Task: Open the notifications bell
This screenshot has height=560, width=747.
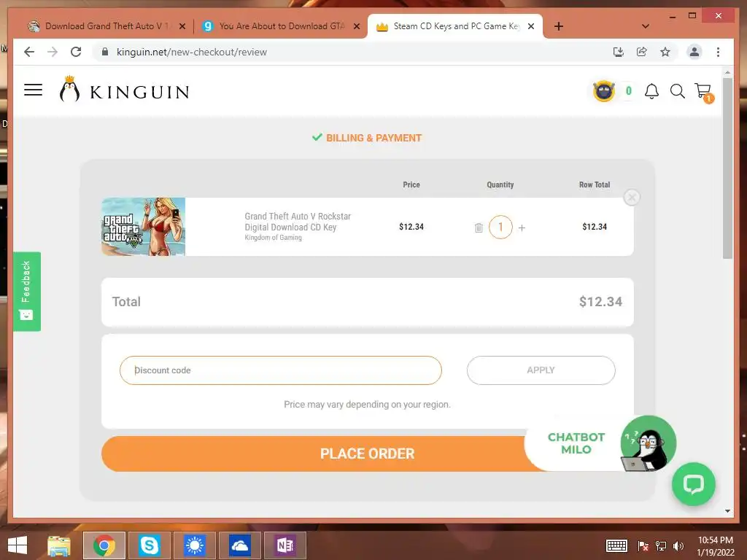Action: (651, 91)
